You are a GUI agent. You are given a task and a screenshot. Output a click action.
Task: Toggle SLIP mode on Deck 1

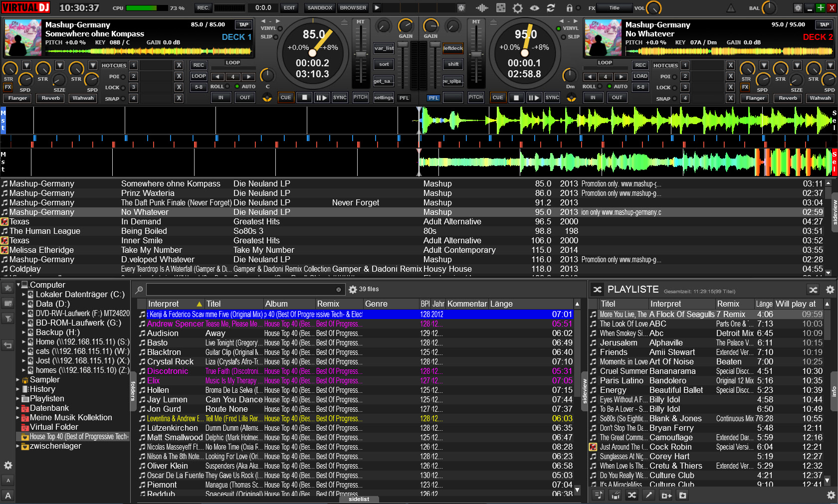coord(276,37)
